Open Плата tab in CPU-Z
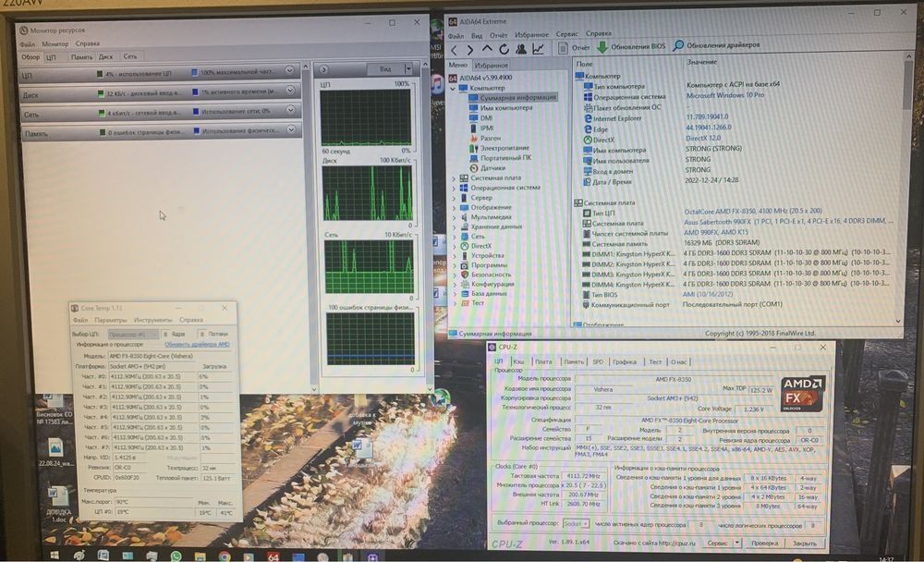The image size is (924, 562). [x=543, y=361]
